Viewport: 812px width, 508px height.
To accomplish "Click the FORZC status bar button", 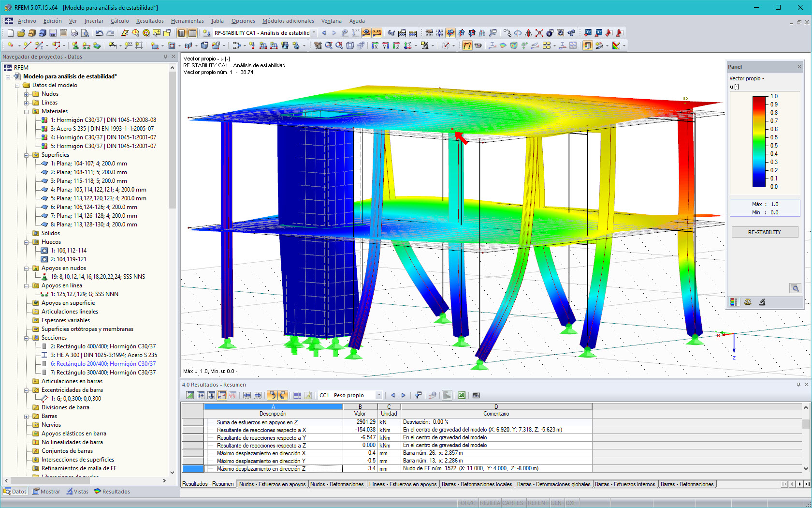I will [466, 503].
